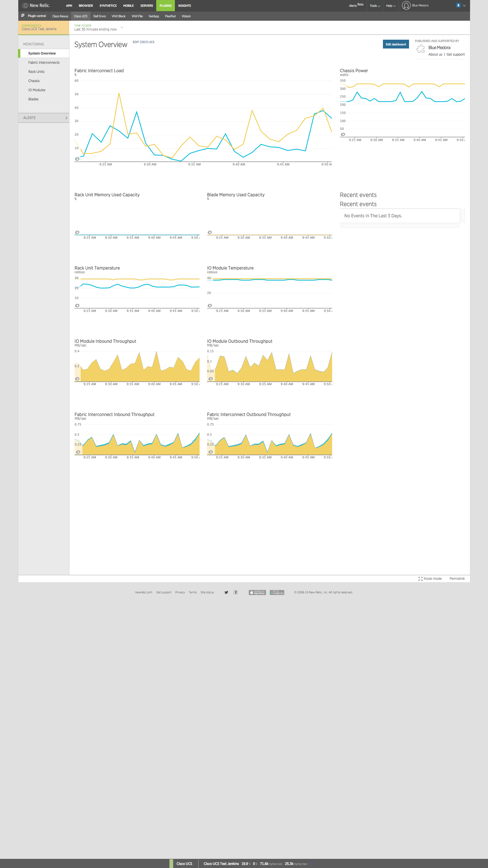Open the INSIGHTS menu
This screenshot has width=488, height=868.
coord(185,6)
